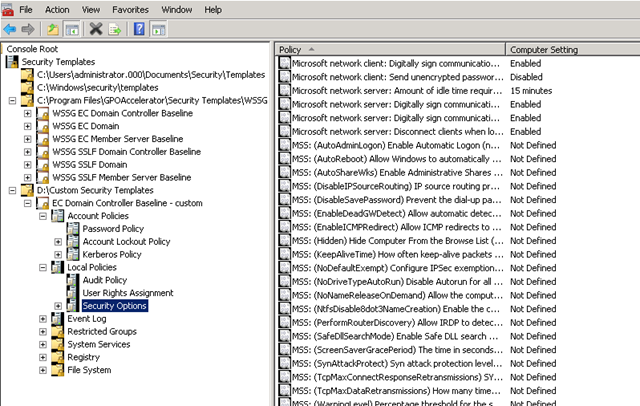Click the Export List toolbar icon
The width and height of the screenshot is (640, 406).
tap(114, 28)
